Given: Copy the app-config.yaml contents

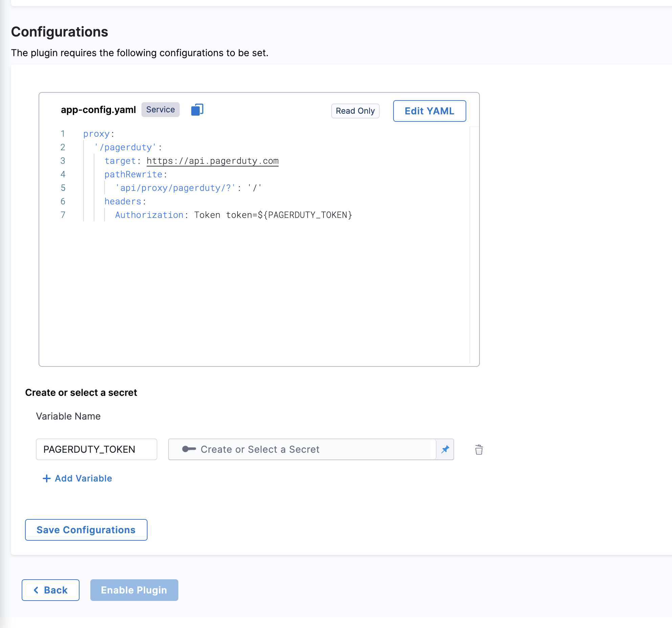Looking at the screenshot, I should click(x=197, y=110).
